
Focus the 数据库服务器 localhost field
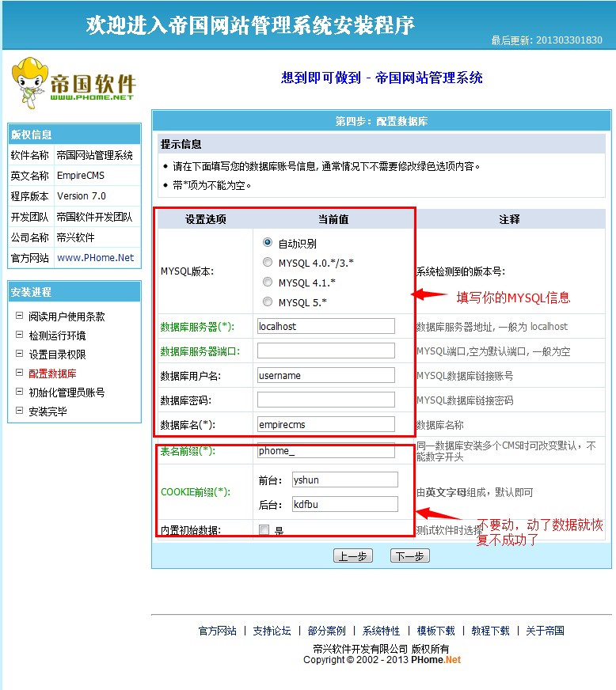click(x=325, y=326)
